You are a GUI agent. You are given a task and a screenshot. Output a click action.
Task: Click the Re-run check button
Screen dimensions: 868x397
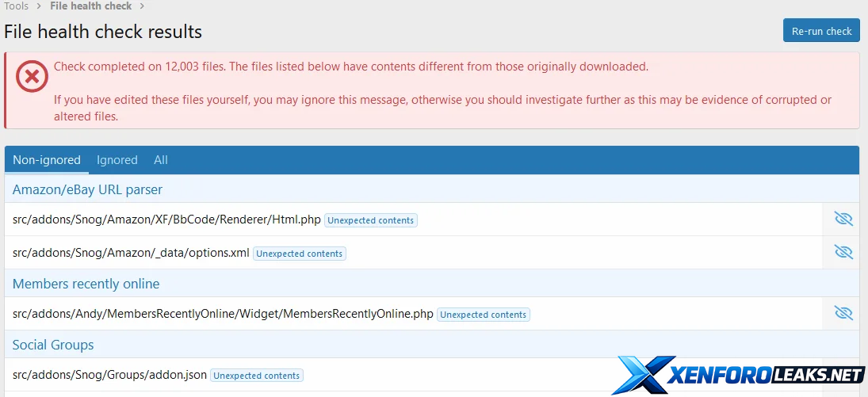(x=821, y=32)
